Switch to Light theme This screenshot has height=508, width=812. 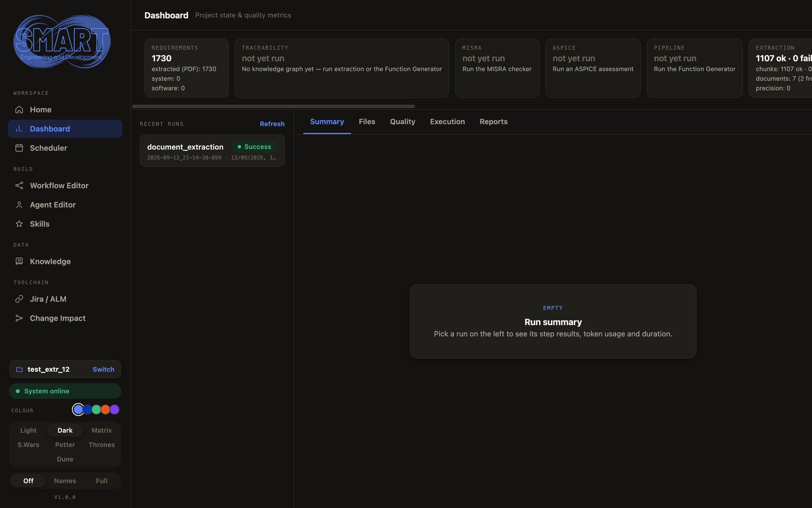coord(28,430)
